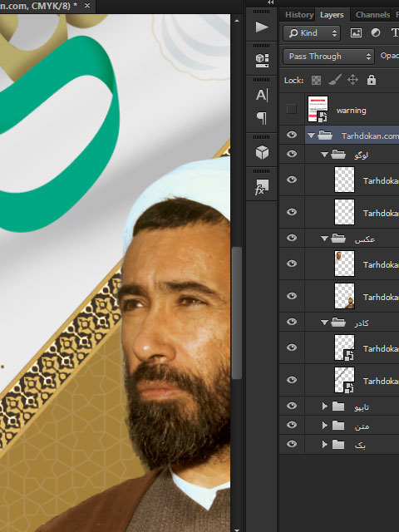
Task: Switch to the History tab
Action: (298, 15)
